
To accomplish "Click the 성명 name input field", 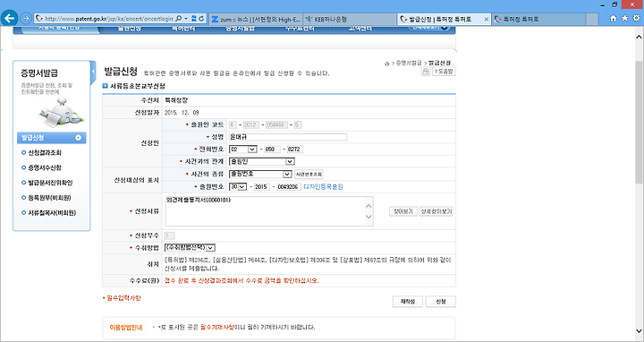I will (288, 137).
